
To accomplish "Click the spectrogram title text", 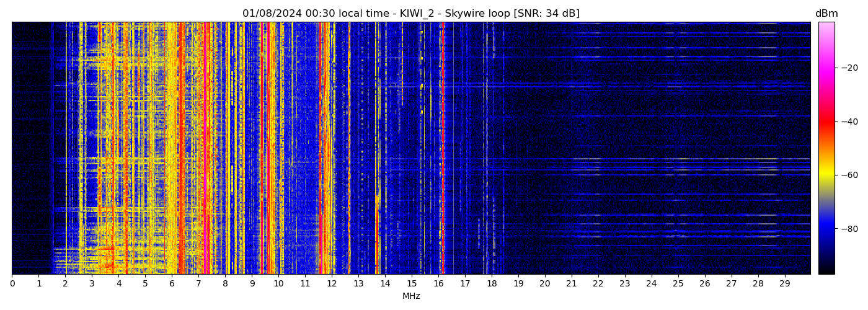I will click(x=410, y=14).
